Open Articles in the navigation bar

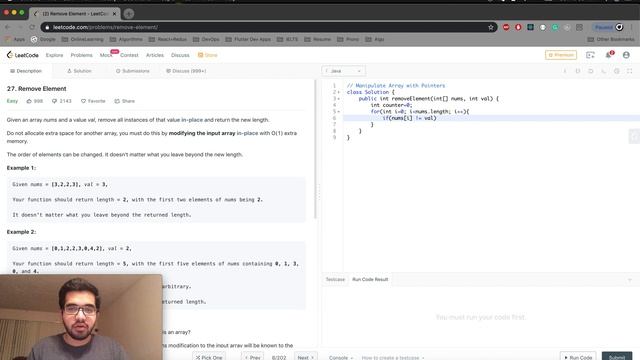pyautogui.click(x=155, y=55)
